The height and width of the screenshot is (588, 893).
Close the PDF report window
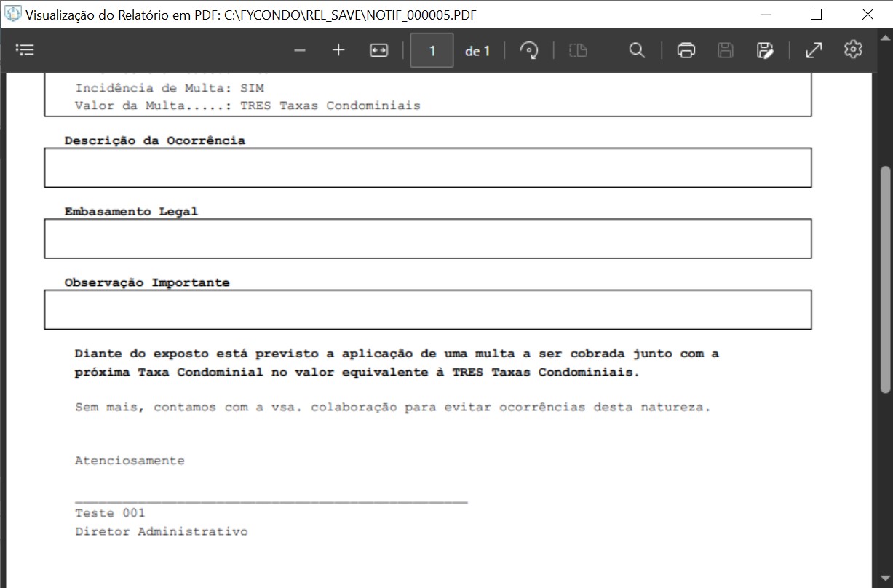coord(868,14)
